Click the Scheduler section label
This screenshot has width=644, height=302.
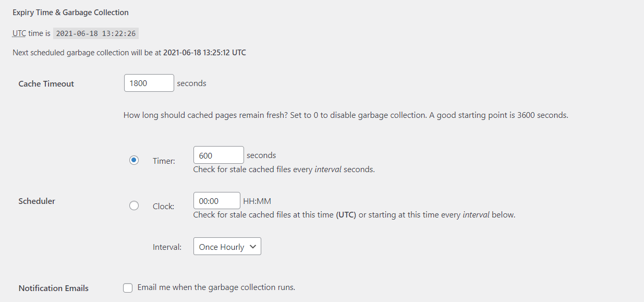coord(37,201)
